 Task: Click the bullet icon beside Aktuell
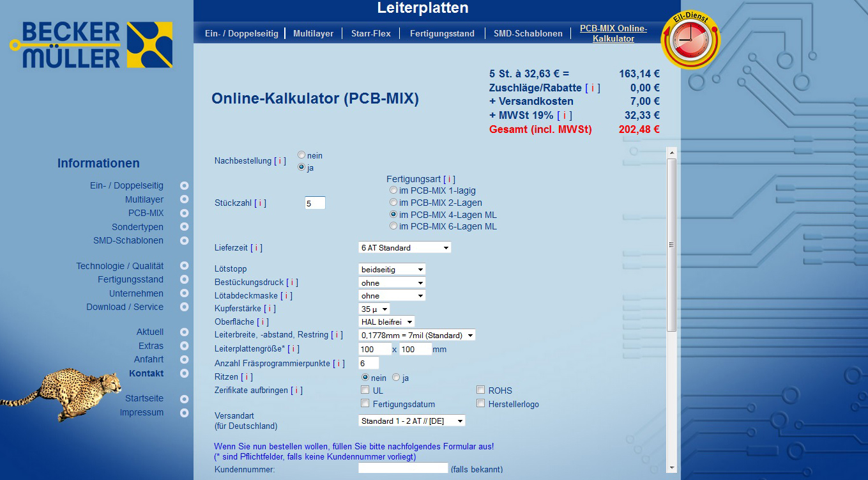(x=184, y=332)
